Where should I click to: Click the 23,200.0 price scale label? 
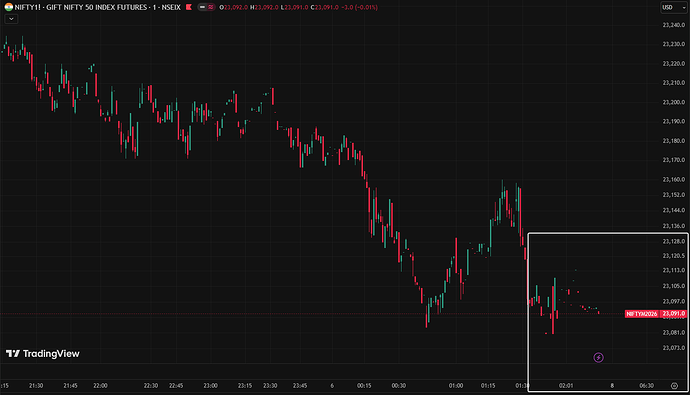pos(674,102)
